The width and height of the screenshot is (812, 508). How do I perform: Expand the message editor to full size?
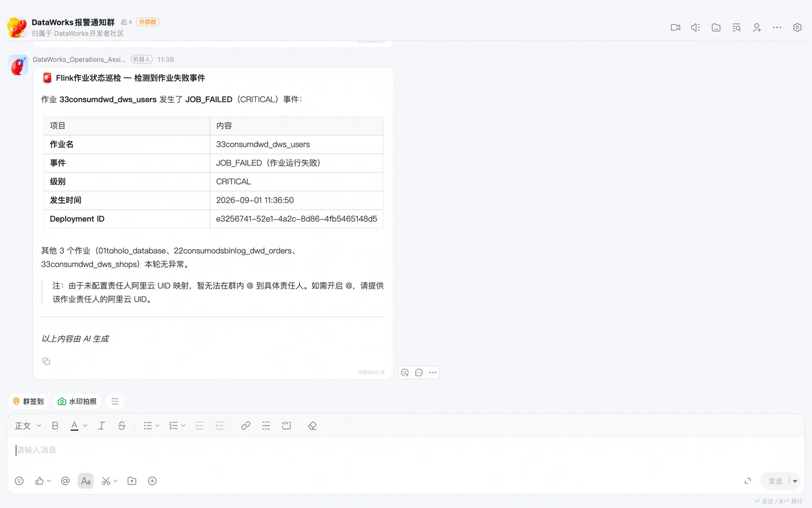click(x=748, y=481)
